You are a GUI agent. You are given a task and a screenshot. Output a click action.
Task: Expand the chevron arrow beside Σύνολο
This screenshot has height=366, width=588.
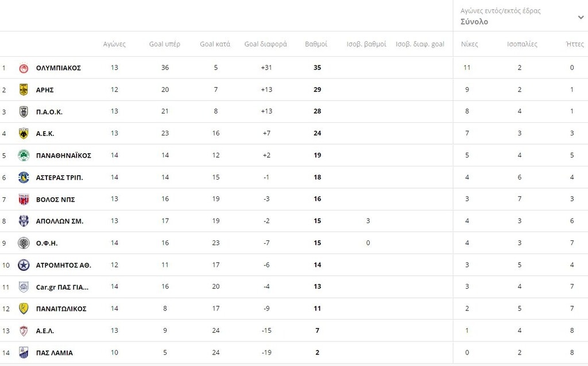[x=581, y=17]
